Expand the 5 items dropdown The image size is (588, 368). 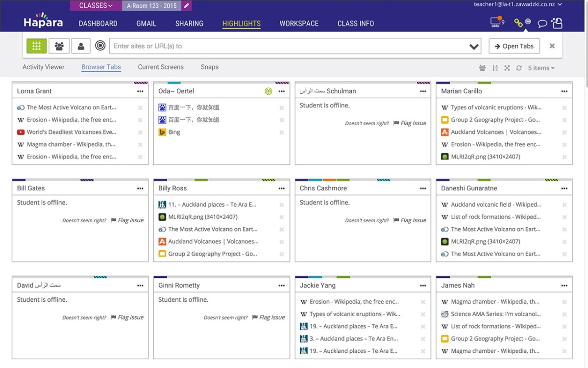pos(541,68)
